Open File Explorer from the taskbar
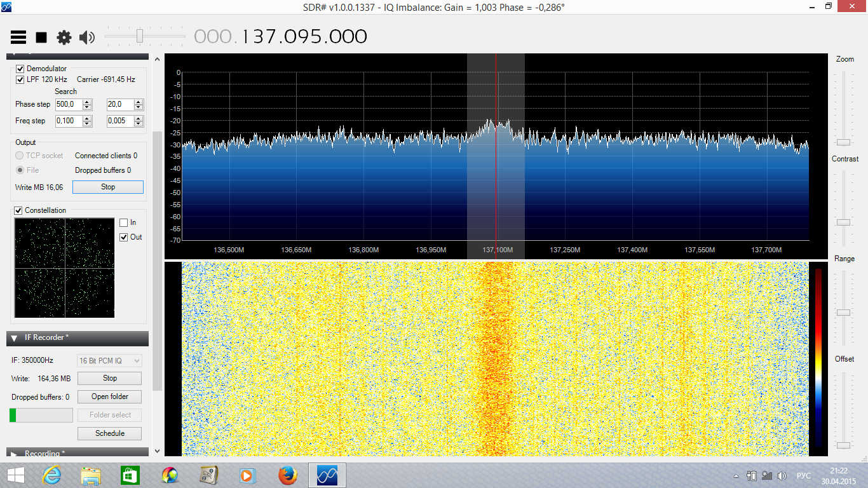868x488 pixels. click(x=91, y=475)
